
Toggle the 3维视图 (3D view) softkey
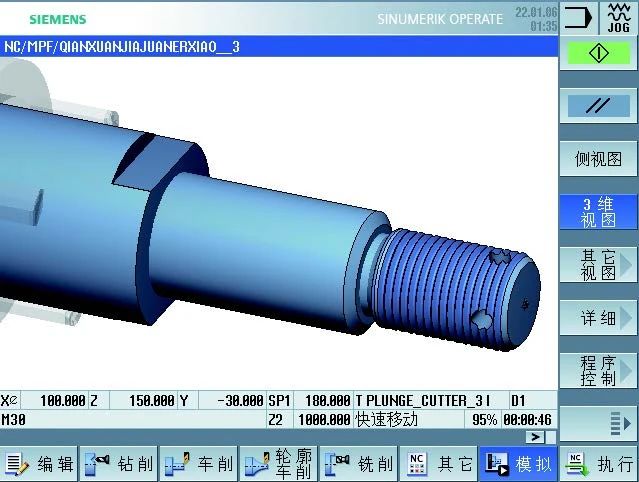(598, 212)
